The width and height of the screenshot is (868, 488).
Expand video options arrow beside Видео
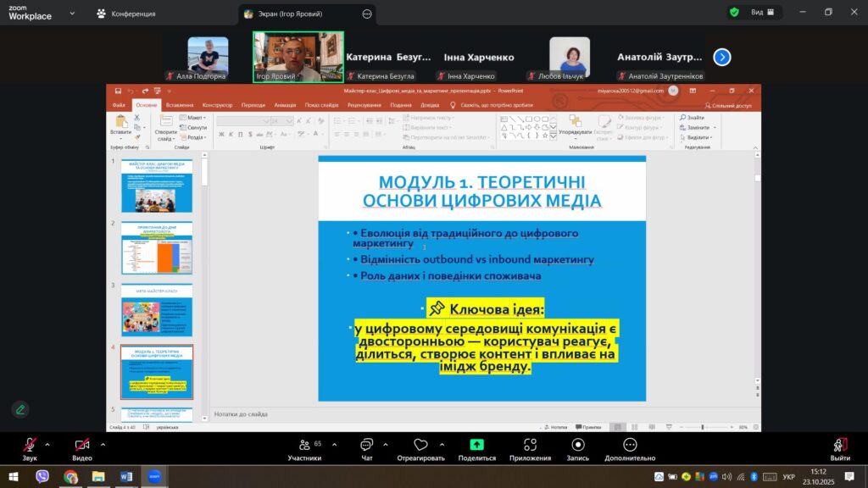pos(103,444)
